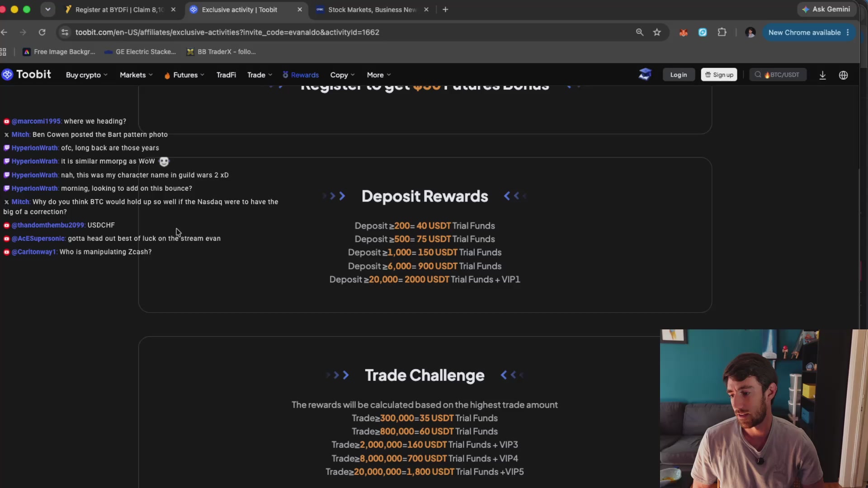868x488 pixels.
Task: Expand the Buy crypto menu
Action: tap(86, 75)
